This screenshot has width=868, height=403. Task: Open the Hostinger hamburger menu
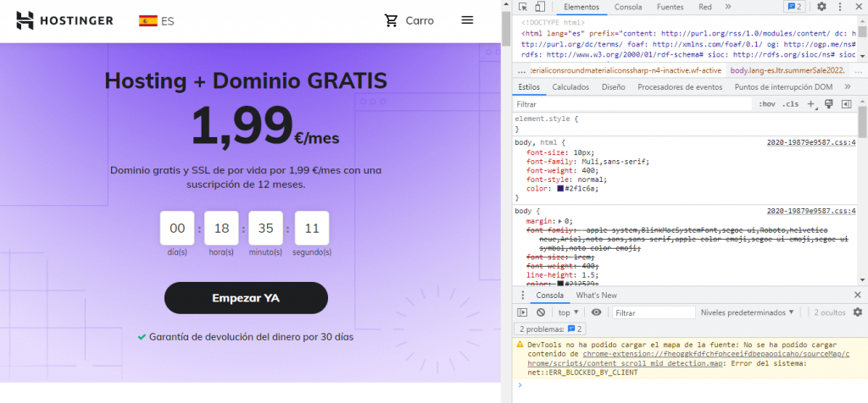click(467, 20)
